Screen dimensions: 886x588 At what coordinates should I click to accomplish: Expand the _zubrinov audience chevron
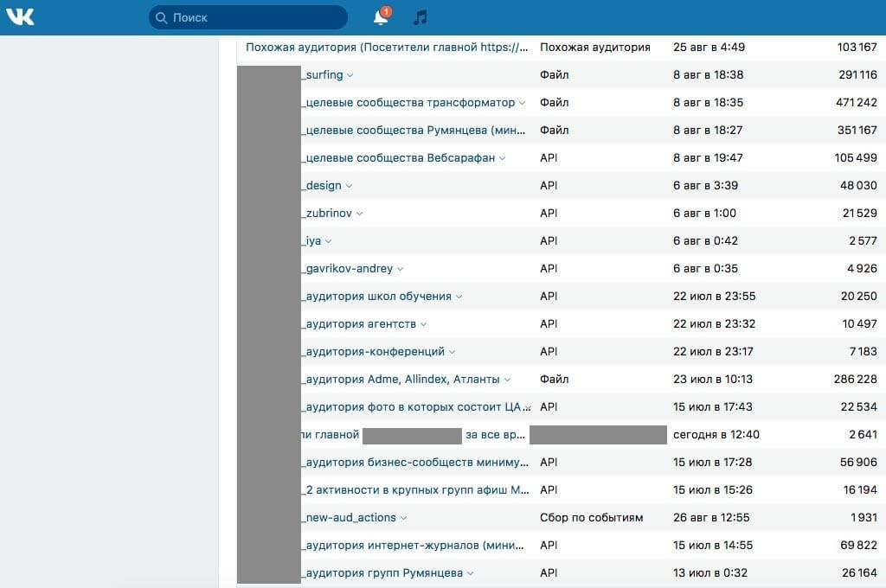pos(360,214)
